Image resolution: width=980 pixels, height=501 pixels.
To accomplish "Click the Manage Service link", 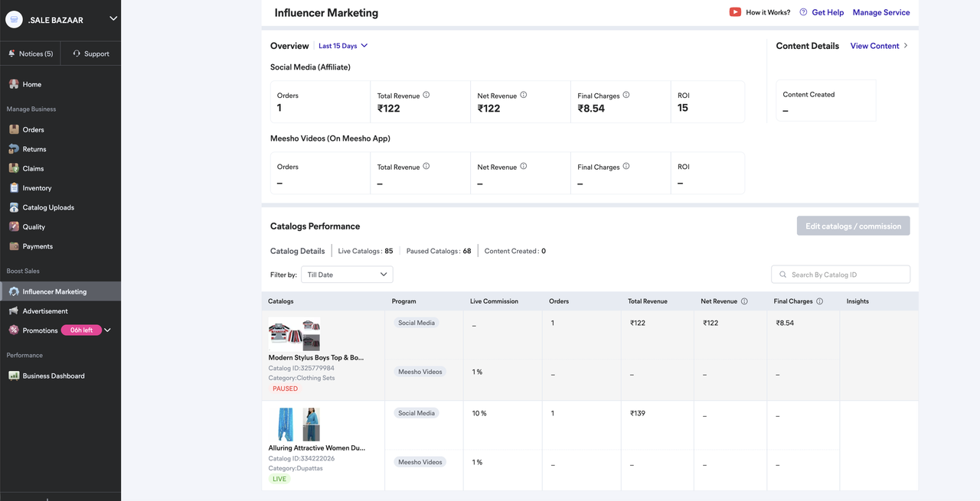I will 881,12.
